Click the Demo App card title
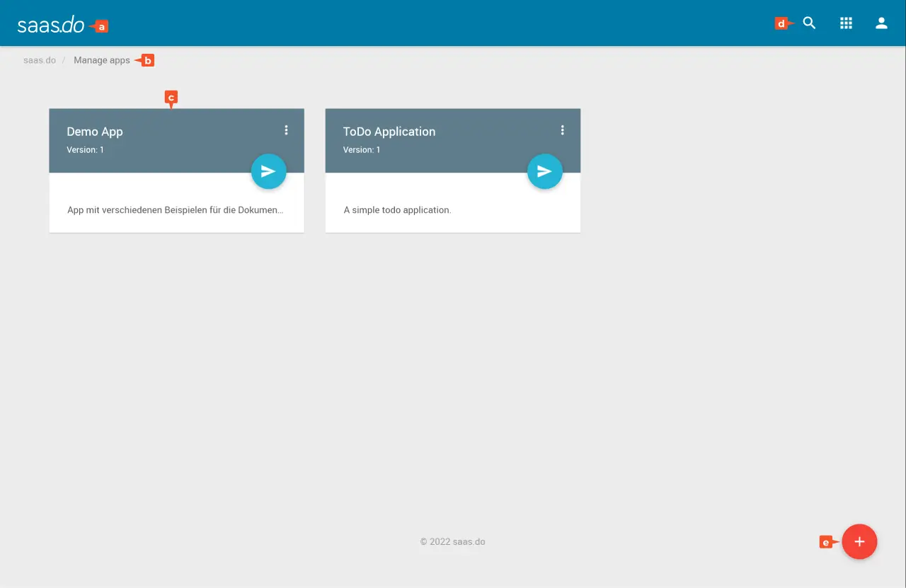 point(95,132)
